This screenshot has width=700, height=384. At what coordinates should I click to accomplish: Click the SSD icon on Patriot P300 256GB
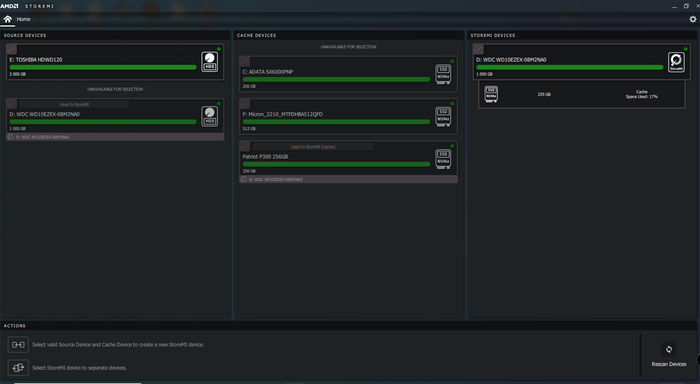(x=443, y=159)
